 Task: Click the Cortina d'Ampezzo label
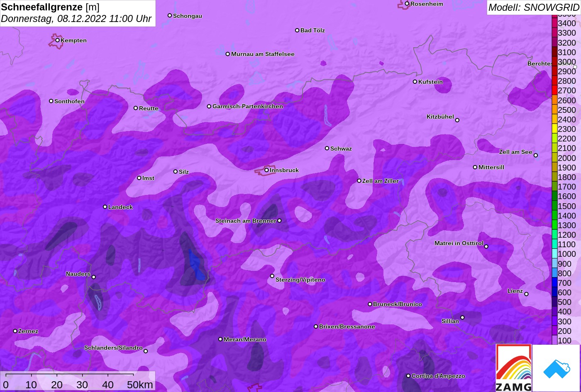tap(438, 376)
